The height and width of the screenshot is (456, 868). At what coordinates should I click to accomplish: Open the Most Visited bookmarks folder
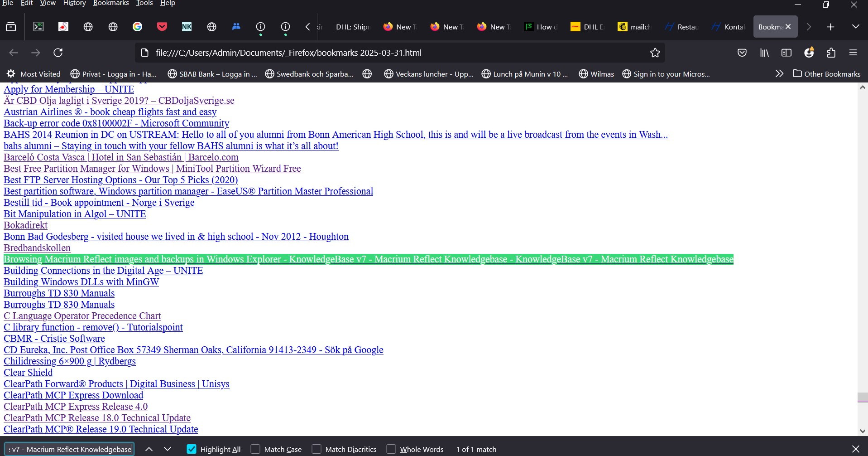[x=34, y=74]
